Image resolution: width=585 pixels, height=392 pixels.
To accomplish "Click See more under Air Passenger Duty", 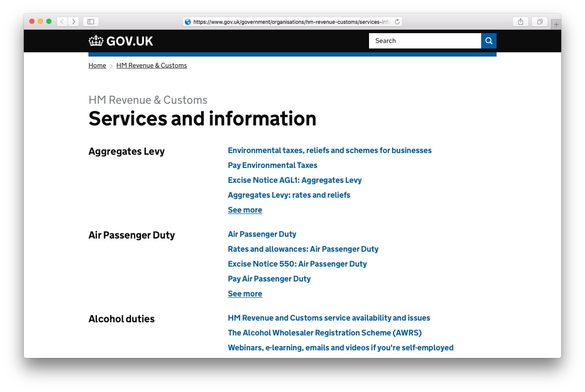I will 245,294.
